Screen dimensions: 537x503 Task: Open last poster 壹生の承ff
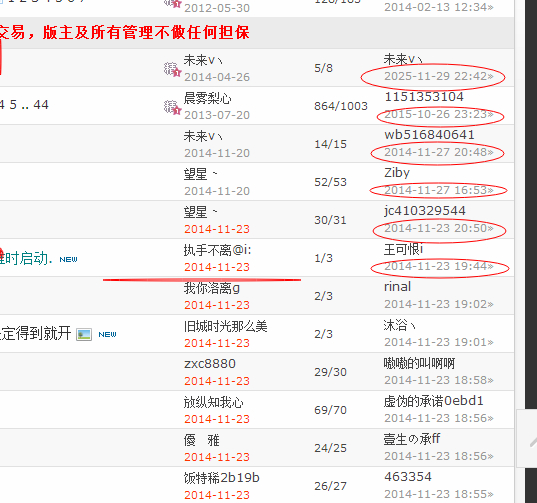click(412, 439)
